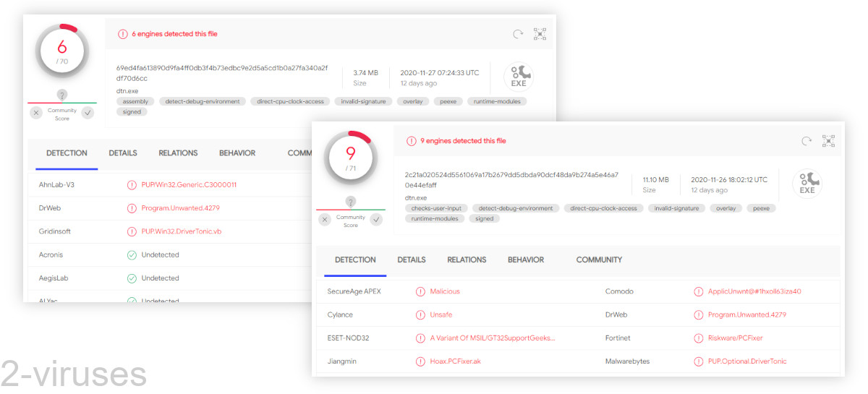868x394 pixels.
Task: Click alert icon next to Malicious result
Action: [420, 291]
